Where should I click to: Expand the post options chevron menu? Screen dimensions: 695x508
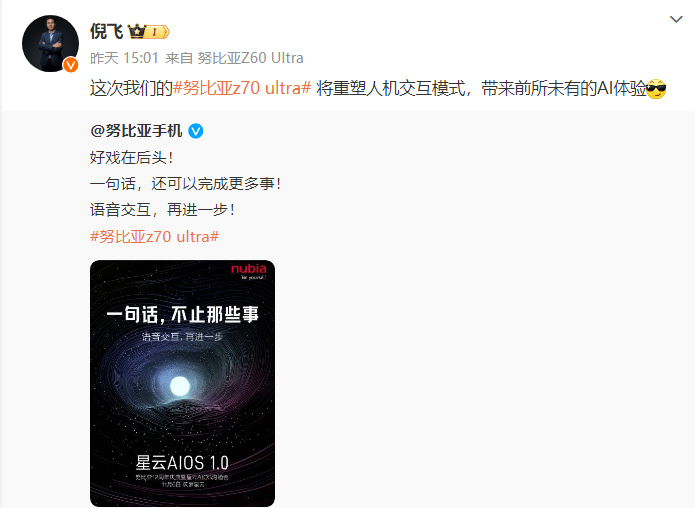pyautogui.click(x=675, y=19)
